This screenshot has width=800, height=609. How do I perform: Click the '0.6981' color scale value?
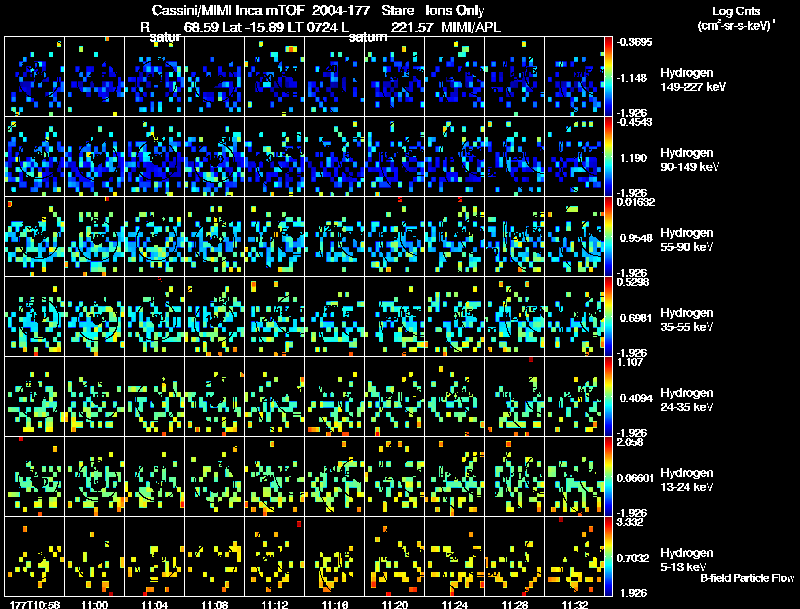tap(636, 318)
